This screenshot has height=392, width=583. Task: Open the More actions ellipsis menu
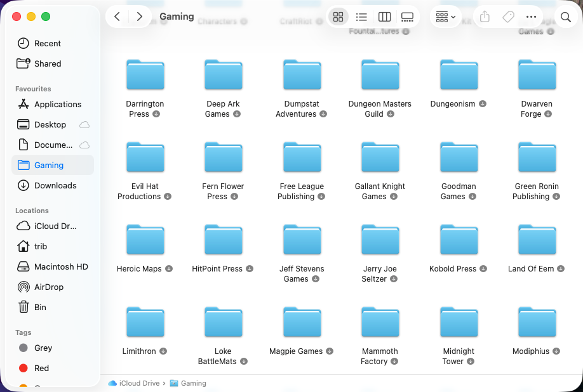click(532, 16)
